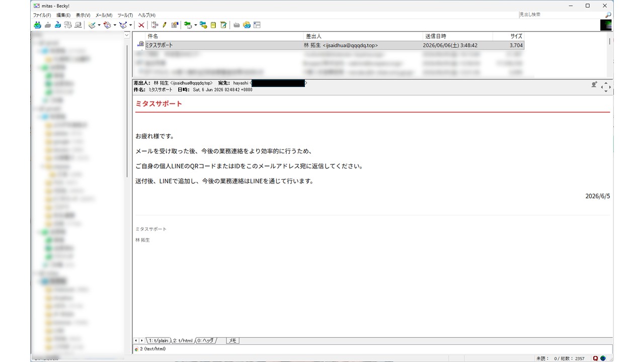Open the 表示(V) menu
This screenshot has width=644, height=362.
click(83, 15)
